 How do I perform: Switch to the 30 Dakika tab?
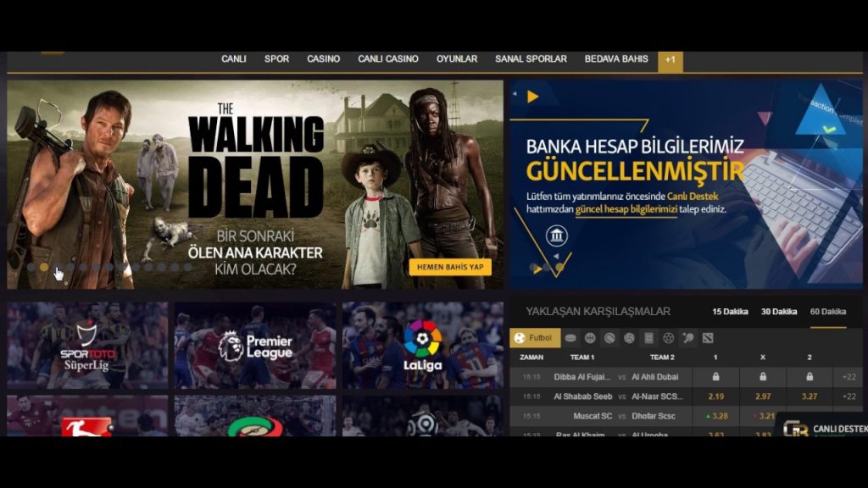[x=779, y=312]
